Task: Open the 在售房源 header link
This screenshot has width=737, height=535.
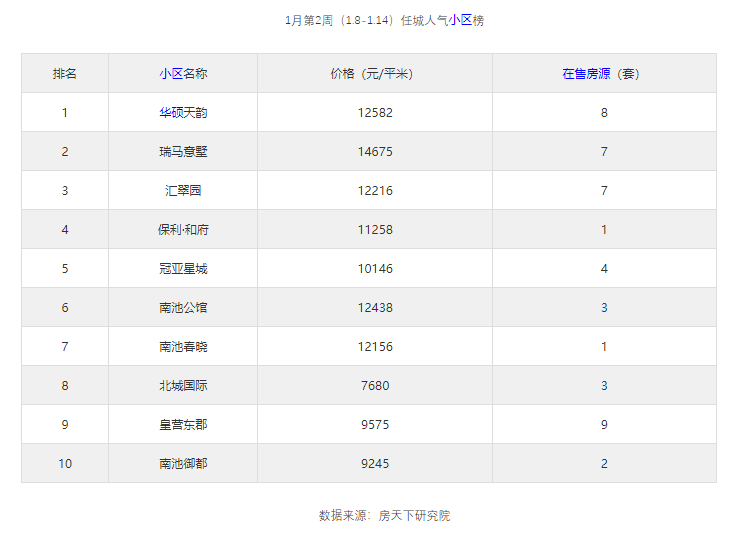Action: click(586, 73)
